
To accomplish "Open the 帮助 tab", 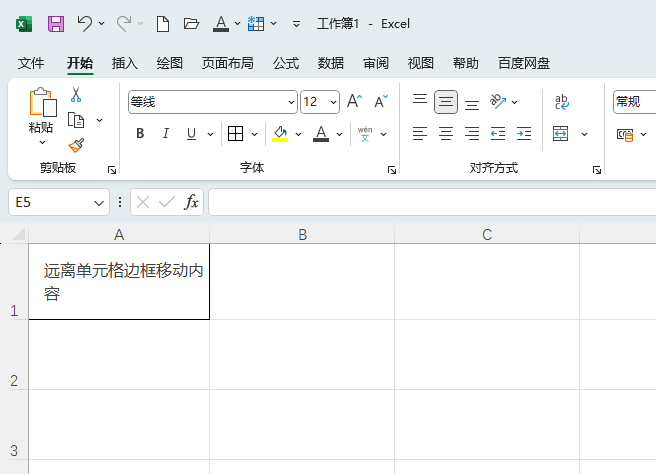I will point(466,63).
